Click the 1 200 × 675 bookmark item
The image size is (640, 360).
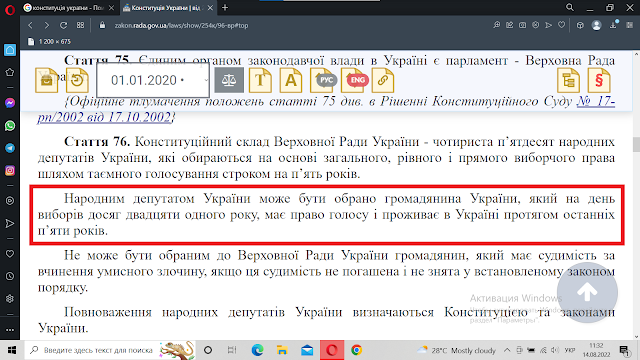(49, 42)
